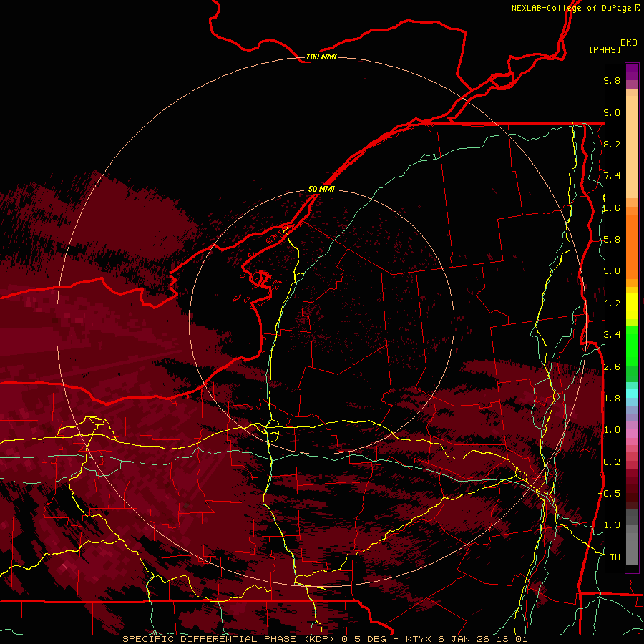
Task: Click the 50 NMI range ring label
Action: (321, 189)
